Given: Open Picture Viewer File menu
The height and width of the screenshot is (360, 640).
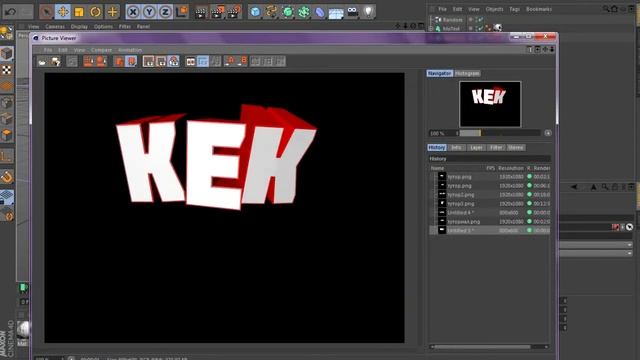Looking at the screenshot, I should tap(48, 50).
